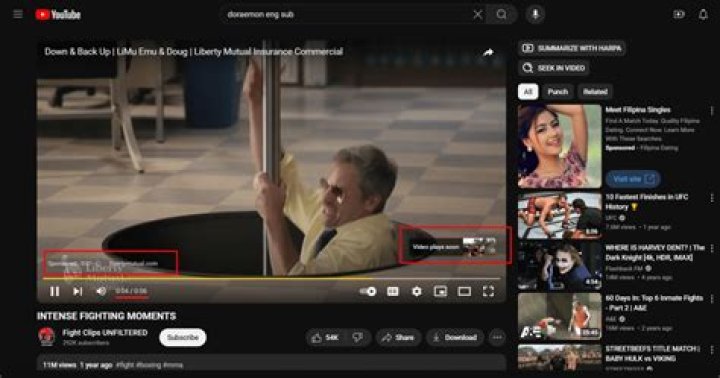Select the All filter chip

[528, 92]
